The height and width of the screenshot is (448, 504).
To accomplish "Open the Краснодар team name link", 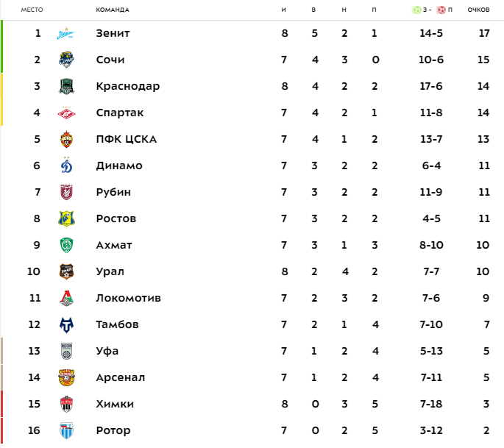I will (x=128, y=87).
